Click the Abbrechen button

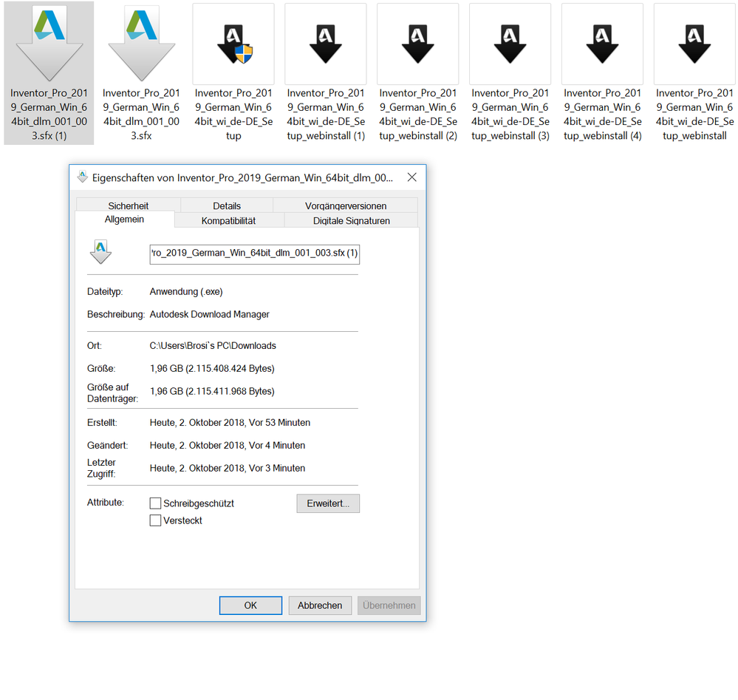[320, 605]
